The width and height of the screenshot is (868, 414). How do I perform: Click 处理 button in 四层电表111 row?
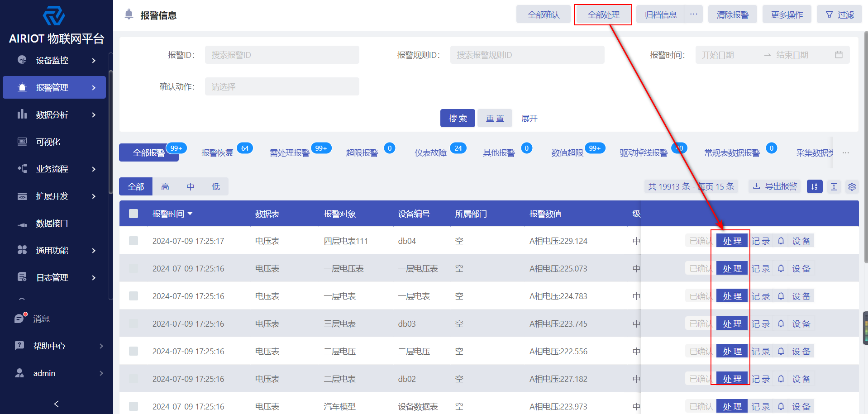tap(732, 241)
